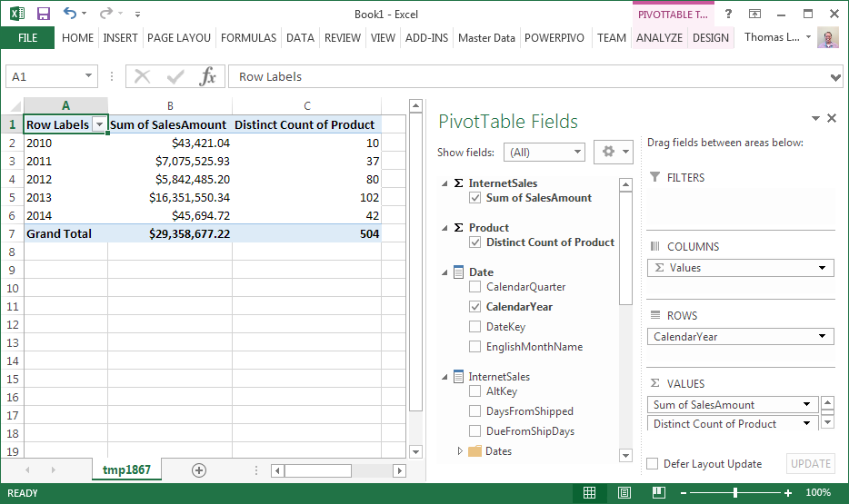Click the Insert Function fx icon

click(x=208, y=77)
